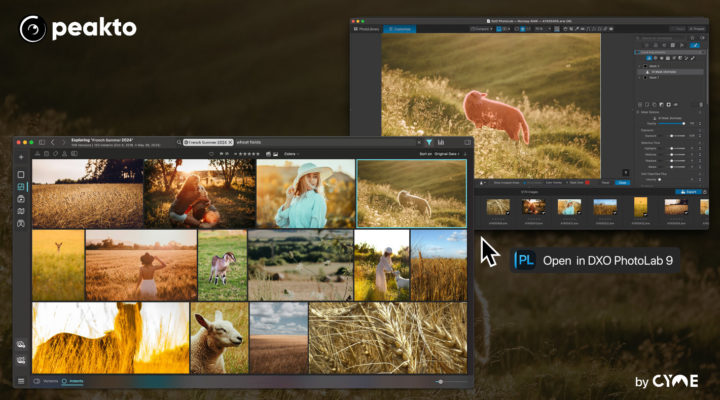Pick the red mask color swatch
The image size is (720, 400).
tap(587, 183)
